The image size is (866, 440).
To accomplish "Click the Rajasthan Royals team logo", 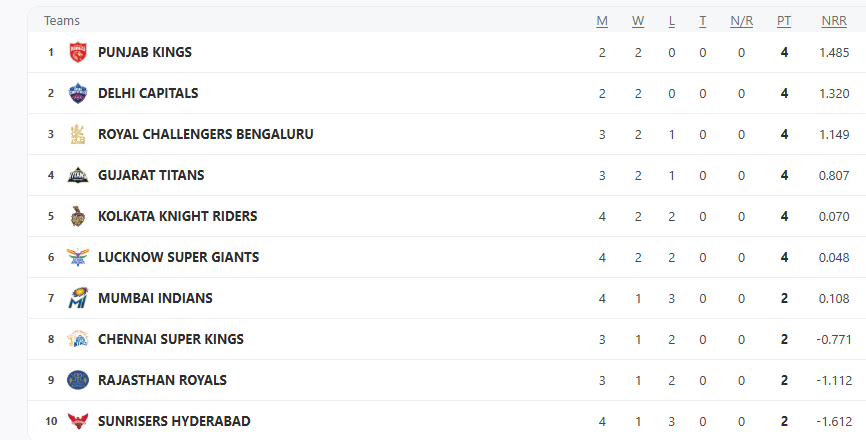I will click(x=78, y=380).
